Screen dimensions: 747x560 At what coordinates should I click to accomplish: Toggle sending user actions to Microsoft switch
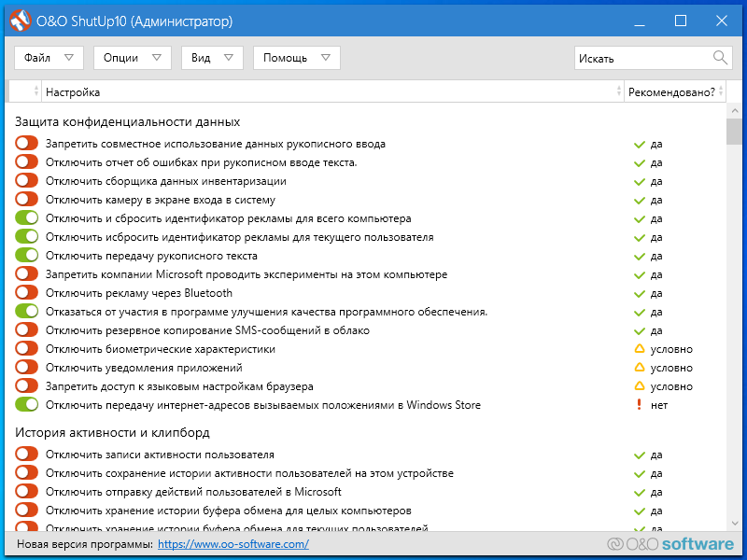click(x=27, y=492)
